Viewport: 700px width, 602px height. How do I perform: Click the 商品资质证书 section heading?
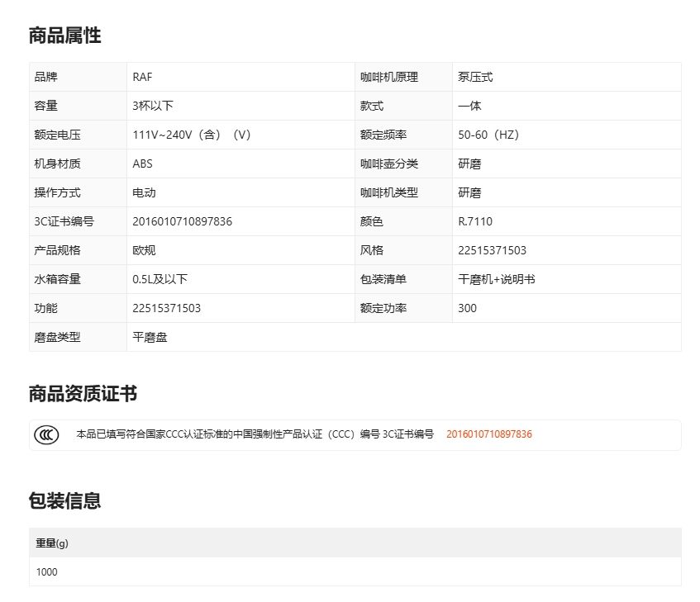click(x=83, y=394)
